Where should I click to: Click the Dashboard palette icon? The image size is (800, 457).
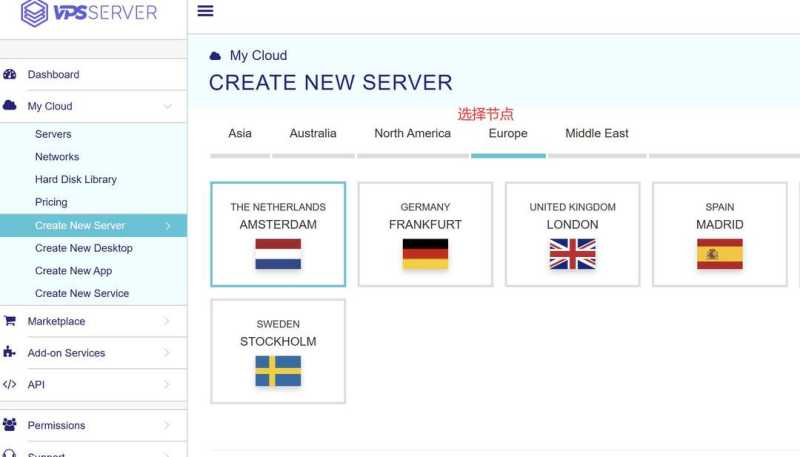[10, 75]
